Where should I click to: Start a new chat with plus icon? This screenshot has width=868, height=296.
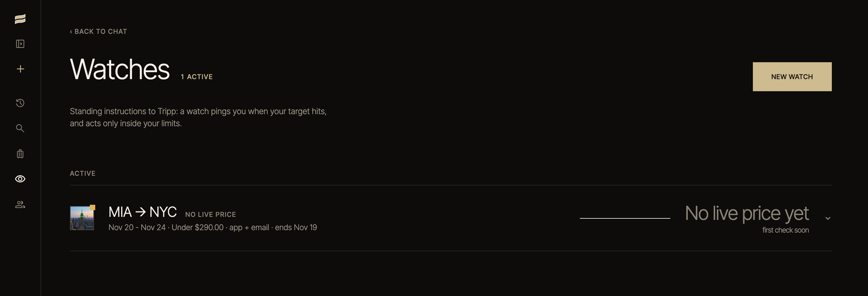20,69
